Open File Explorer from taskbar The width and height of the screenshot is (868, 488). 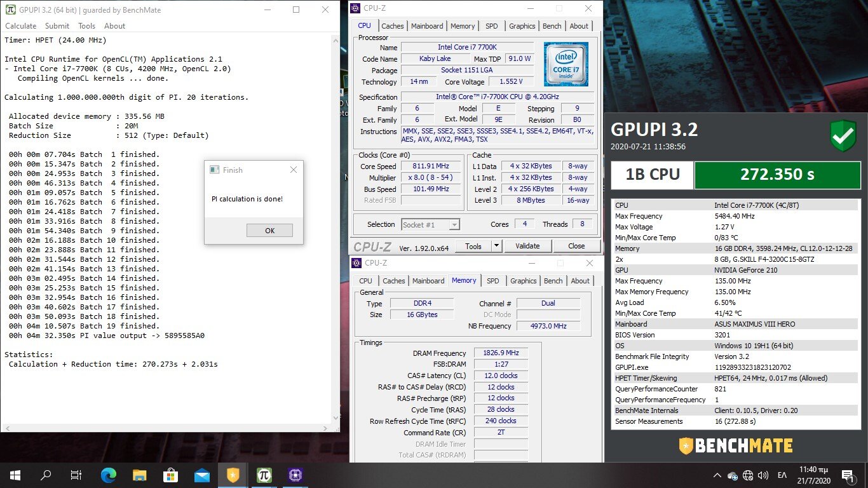pyautogui.click(x=140, y=475)
